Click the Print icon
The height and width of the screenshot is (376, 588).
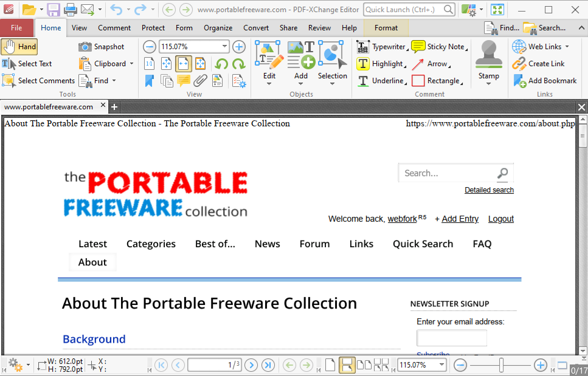(71, 9)
